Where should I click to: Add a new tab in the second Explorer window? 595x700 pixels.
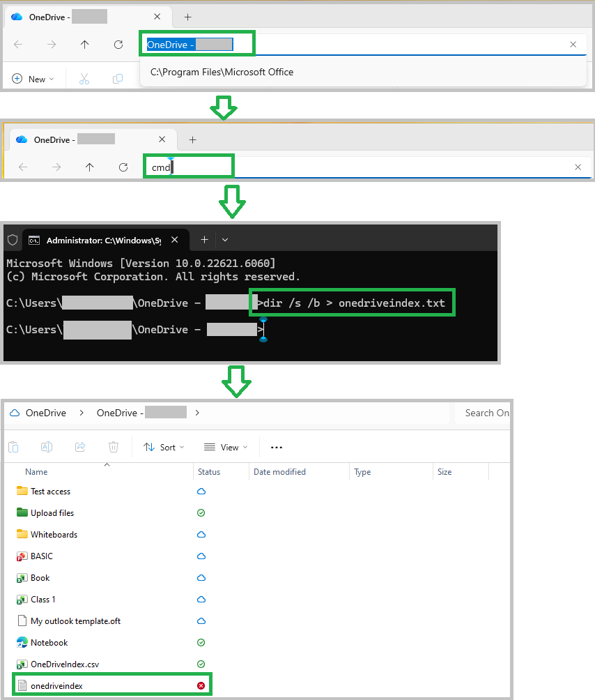click(193, 139)
